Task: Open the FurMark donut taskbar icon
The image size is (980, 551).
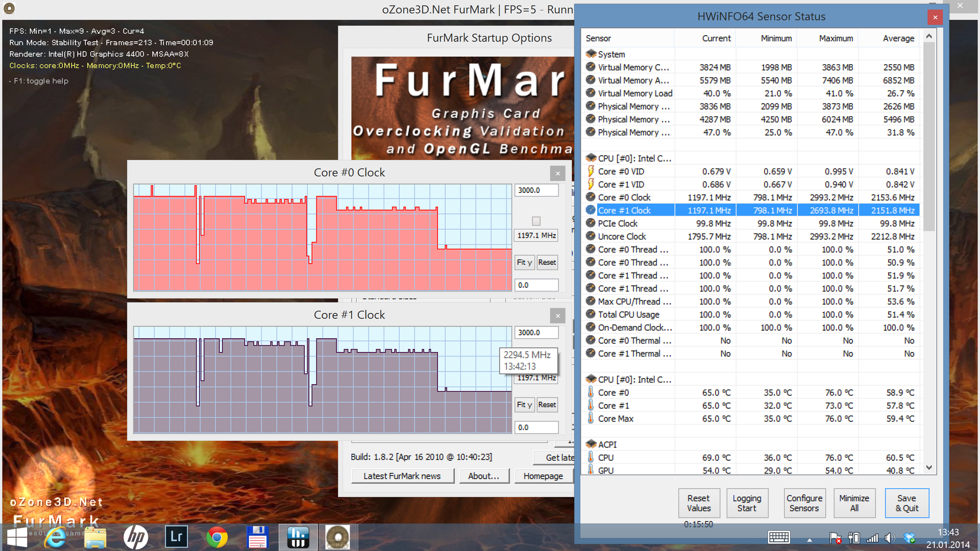Action: pyautogui.click(x=337, y=537)
